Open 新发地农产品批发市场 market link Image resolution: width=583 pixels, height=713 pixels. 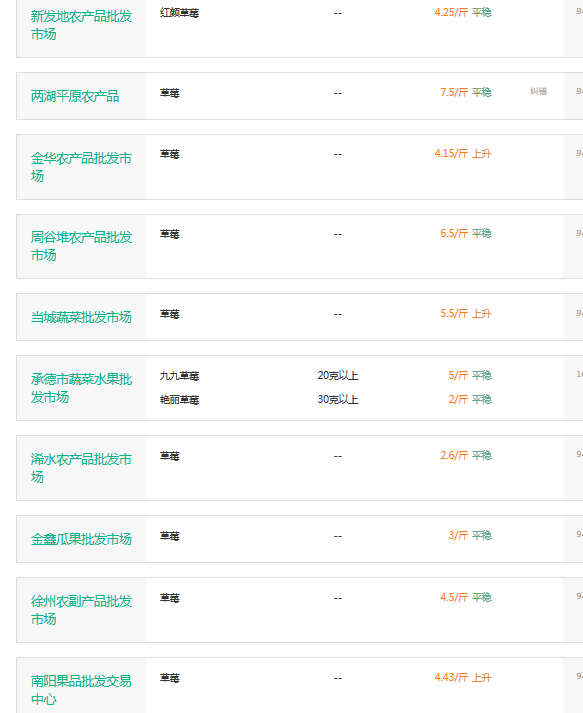pyautogui.click(x=81, y=25)
